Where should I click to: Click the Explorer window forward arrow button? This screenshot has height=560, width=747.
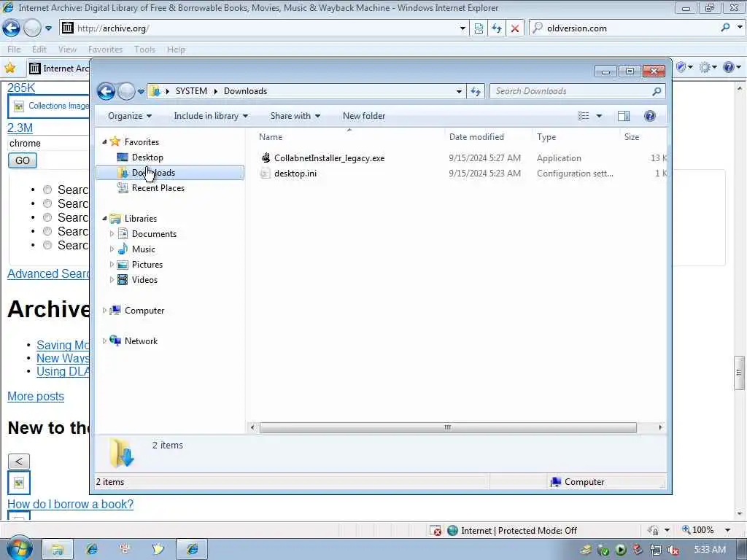click(126, 91)
